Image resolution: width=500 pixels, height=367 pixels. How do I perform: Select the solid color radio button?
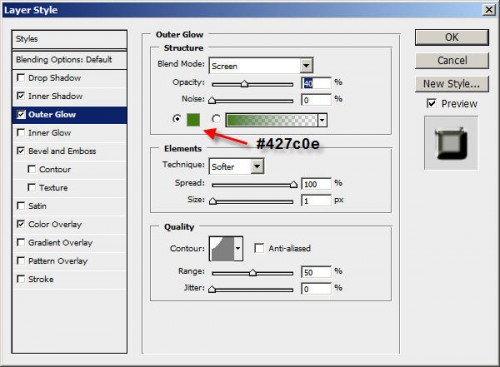tap(177, 119)
